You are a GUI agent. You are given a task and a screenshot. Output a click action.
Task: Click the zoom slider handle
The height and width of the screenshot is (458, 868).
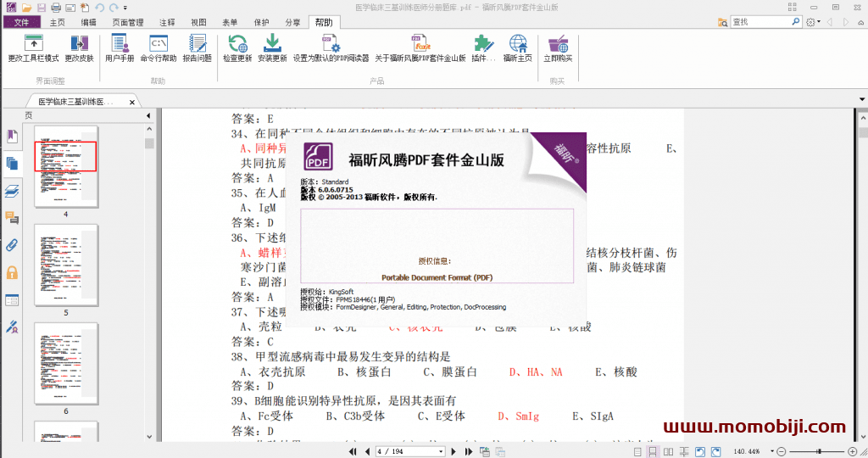point(819,451)
